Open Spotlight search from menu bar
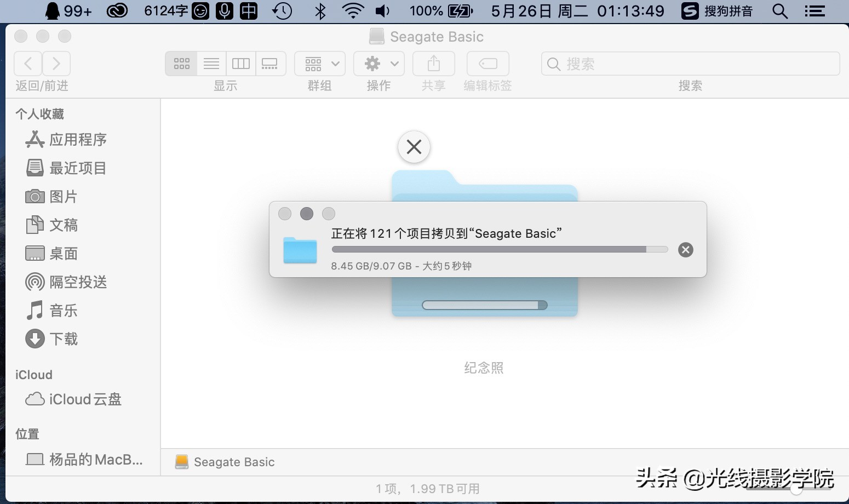 pos(780,10)
